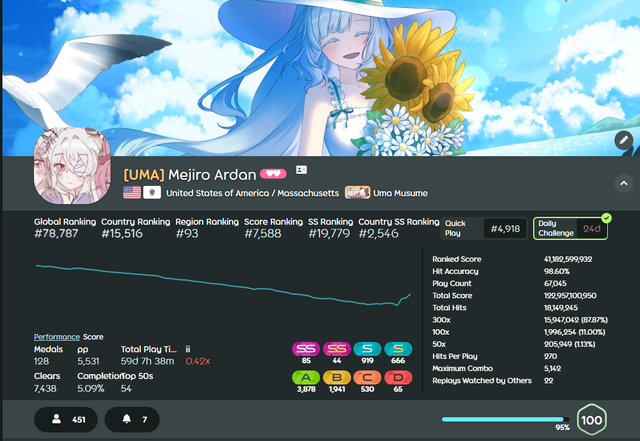The height and width of the screenshot is (441, 640).
Task: Click the Total Score 122,957,100,950 value
Action: click(x=570, y=296)
